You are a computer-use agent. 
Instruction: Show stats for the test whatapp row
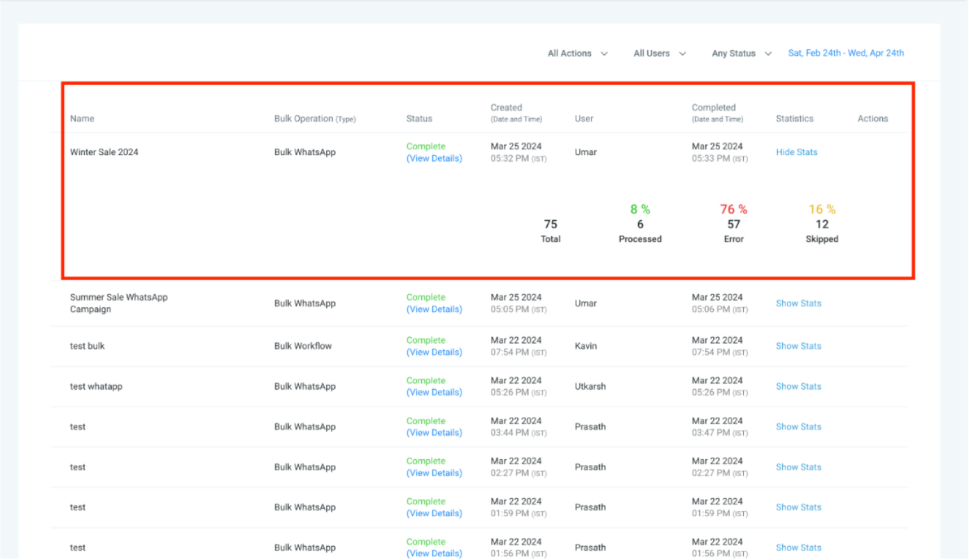798,386
